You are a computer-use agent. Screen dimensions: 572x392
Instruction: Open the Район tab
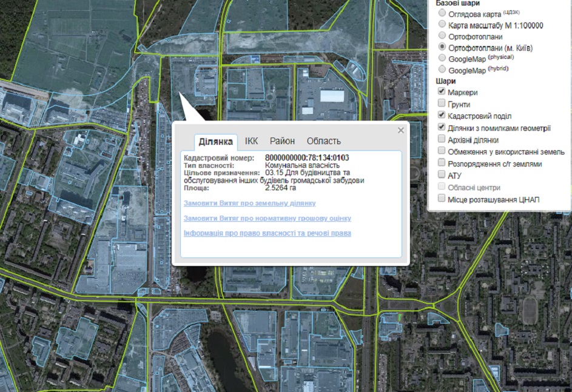pos(282,141)
